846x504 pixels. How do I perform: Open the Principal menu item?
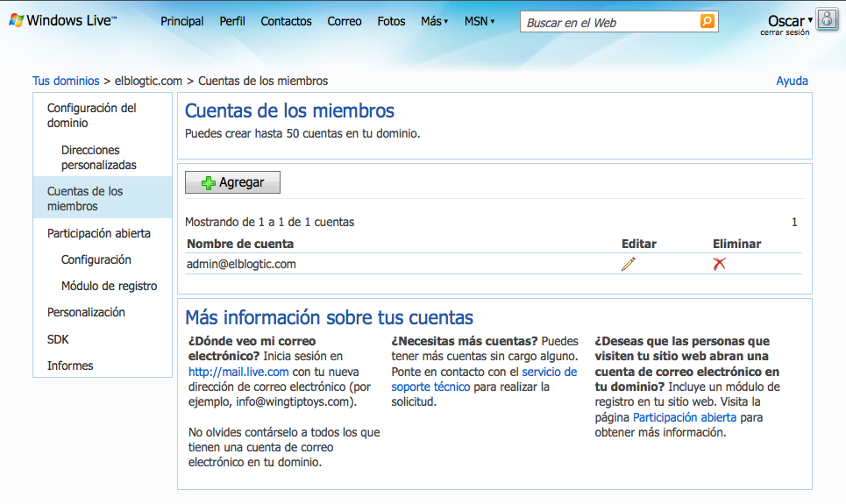click(x=181, y=21)
